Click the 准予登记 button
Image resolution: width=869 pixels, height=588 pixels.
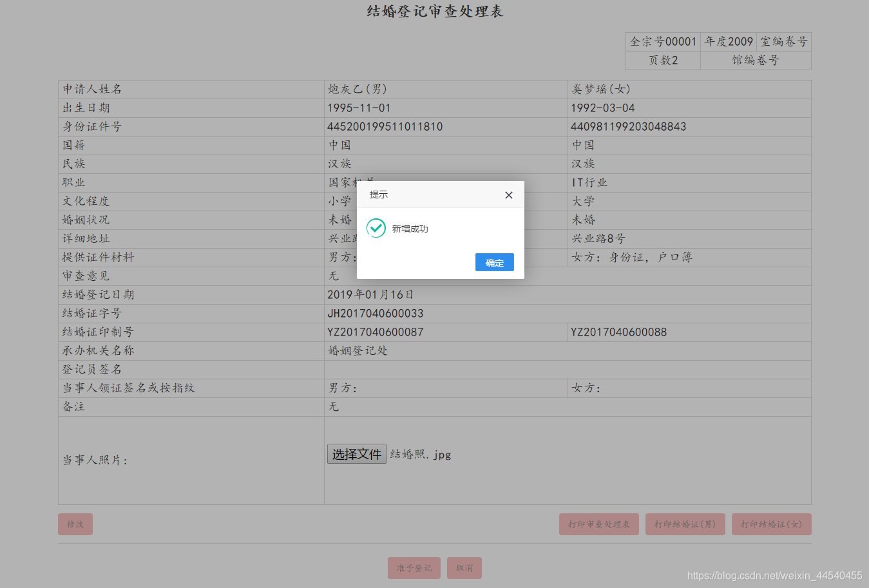point(414,568)
